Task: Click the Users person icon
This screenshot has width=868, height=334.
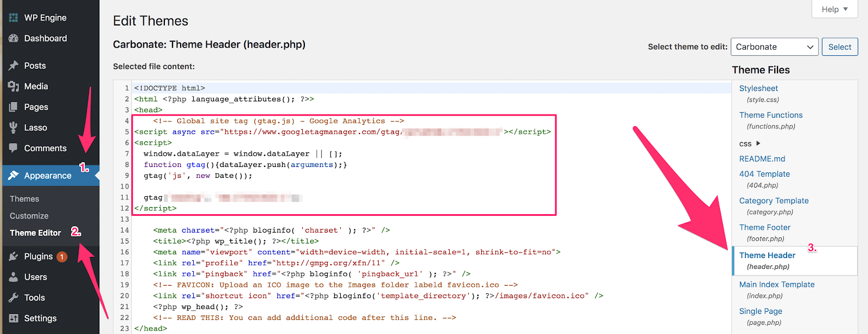Action: tap(14, 277)
